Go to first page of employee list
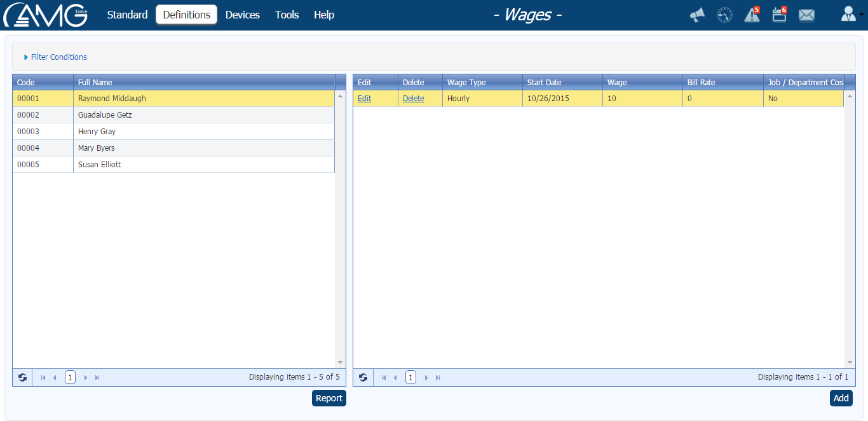Image resolution: width=868 pixels, height=421 pixels. tap(43, 378)
